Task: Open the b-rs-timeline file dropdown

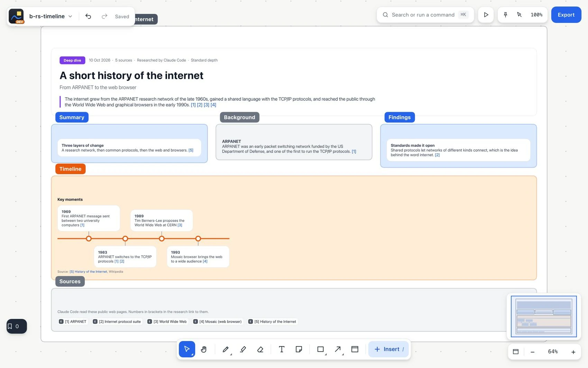Action: 51,16
